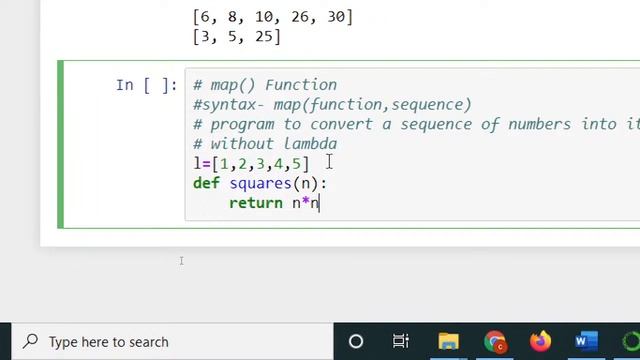640x360 pixels.
Task: Open Firefox from taskbar
Action: [540, 341]
